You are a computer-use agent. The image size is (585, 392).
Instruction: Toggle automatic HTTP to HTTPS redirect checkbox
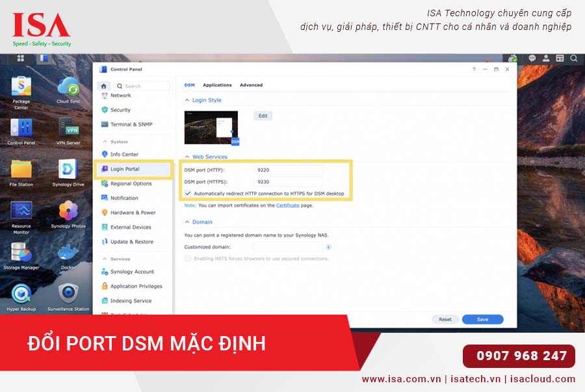[x=188, y=193]
